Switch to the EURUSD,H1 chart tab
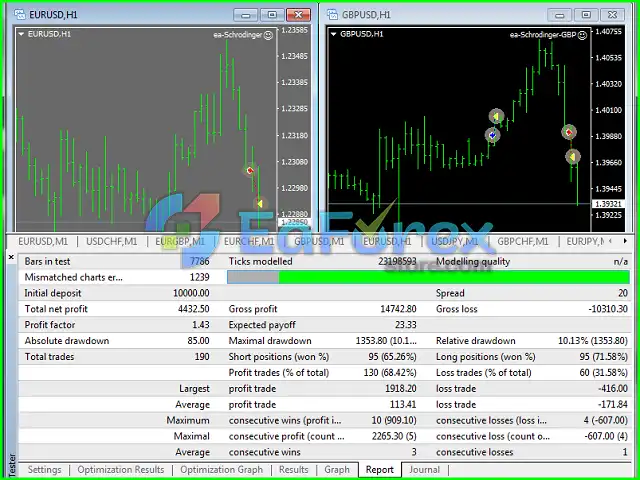Screen dimensions: 640x480 point(387,242)
